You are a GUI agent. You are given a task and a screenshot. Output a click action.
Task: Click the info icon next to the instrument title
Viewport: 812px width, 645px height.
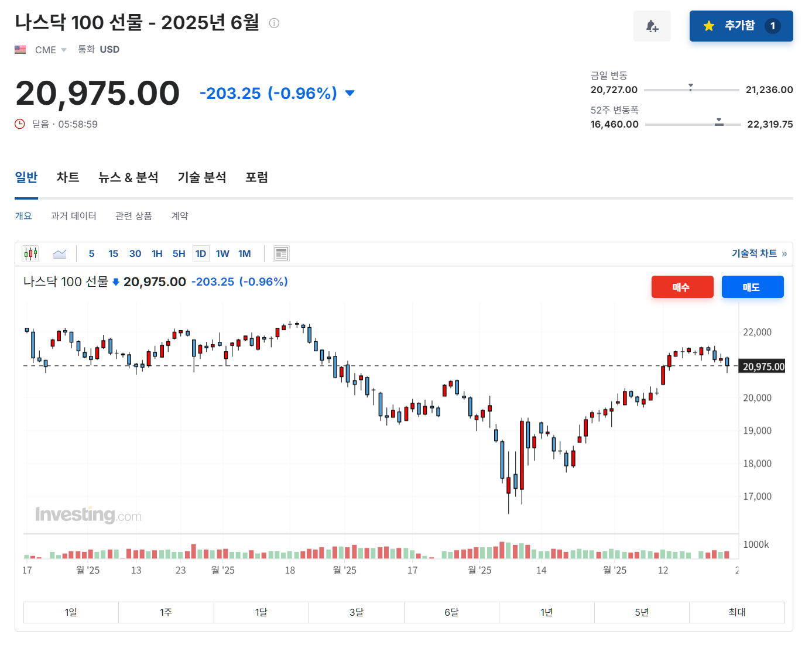click(273, 23)
